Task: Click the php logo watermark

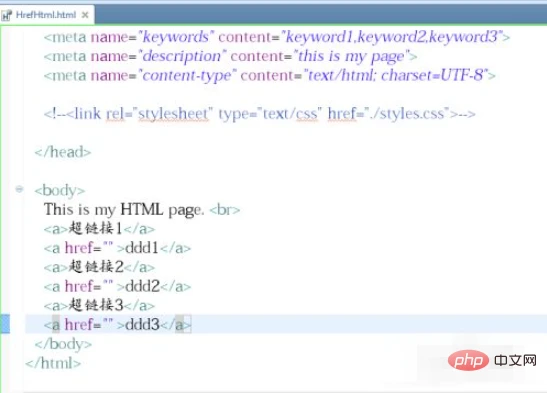Action: tap(468, 361)
